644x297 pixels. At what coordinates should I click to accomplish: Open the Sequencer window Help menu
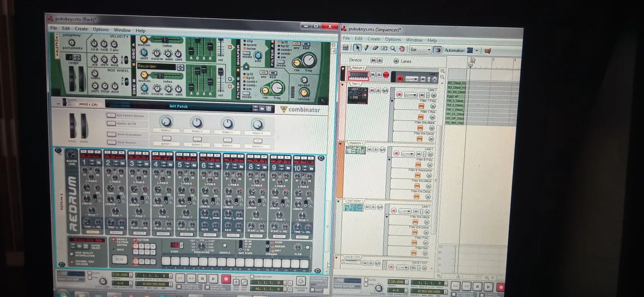[x=432, y=41]
